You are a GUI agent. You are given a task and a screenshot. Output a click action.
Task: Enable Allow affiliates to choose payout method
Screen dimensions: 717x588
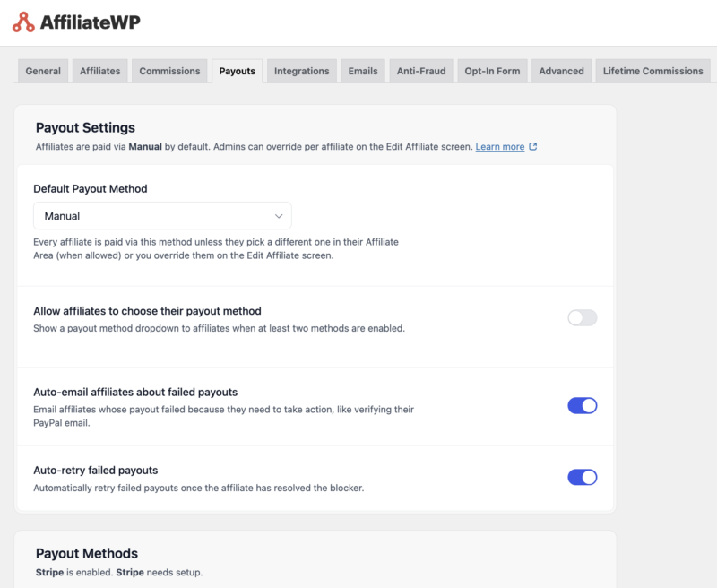[x=582, y=318]
